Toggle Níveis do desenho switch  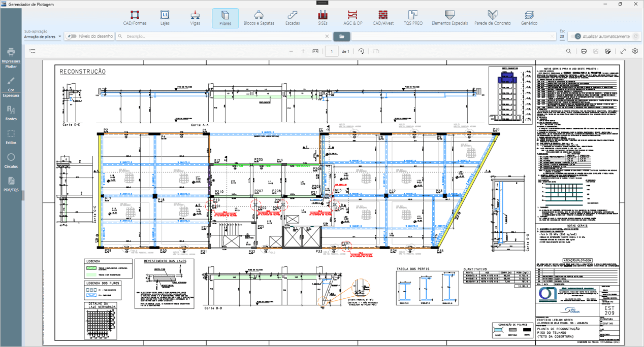(x=72, y=37)
